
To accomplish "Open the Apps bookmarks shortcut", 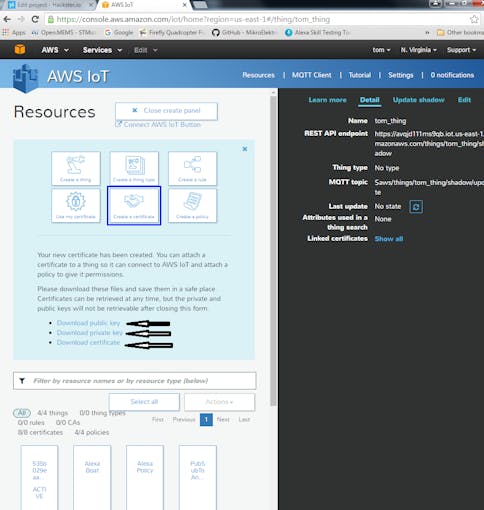I will [14, 32].
